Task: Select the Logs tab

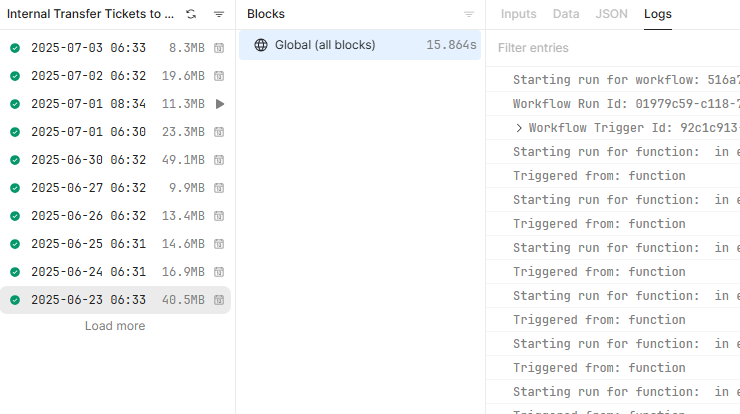Action: (x=657, y=14)
